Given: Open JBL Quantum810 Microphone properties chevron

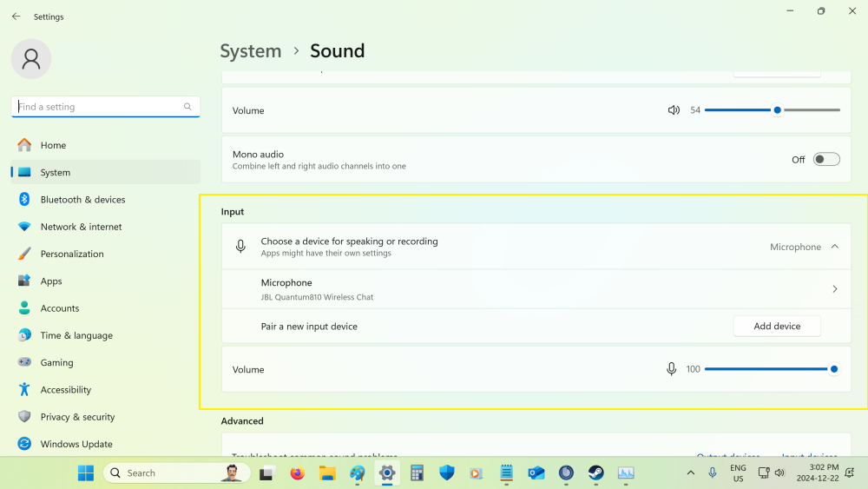Looking at the screenshot, I should [835, 289].
